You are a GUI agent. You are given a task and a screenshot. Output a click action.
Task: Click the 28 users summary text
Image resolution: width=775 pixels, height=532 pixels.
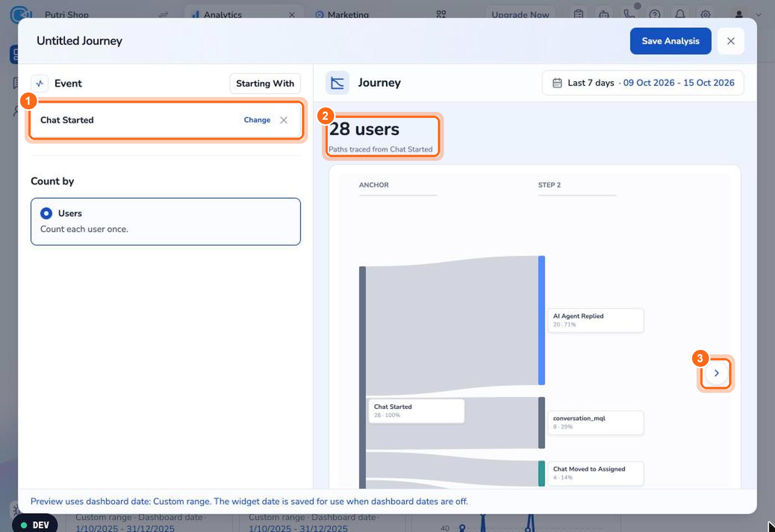click(x=364, y=129)
